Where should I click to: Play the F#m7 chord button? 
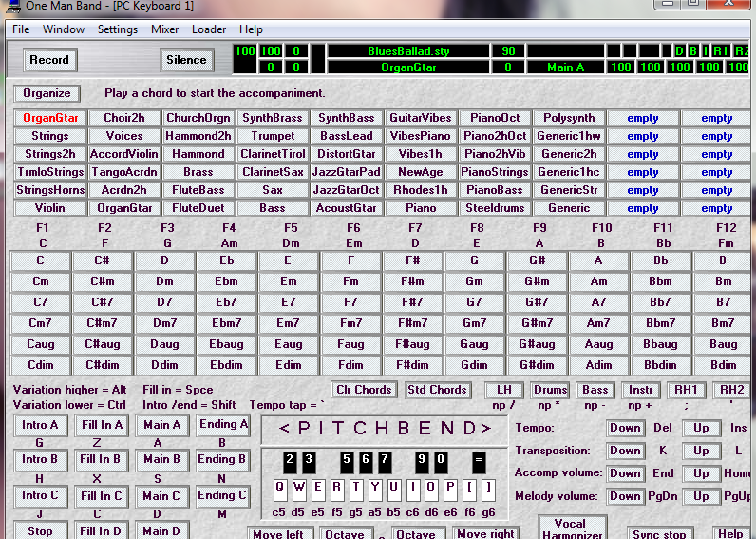[413, 323]
